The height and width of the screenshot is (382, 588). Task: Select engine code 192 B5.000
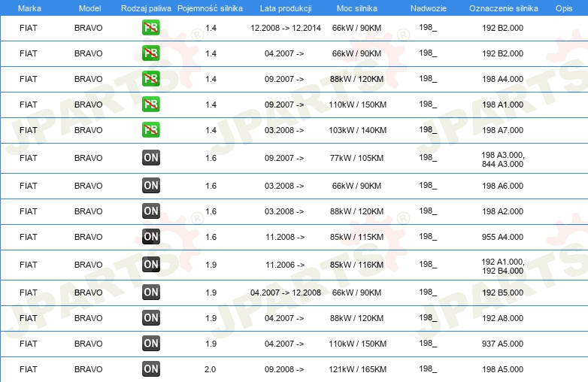coord(502,293)
